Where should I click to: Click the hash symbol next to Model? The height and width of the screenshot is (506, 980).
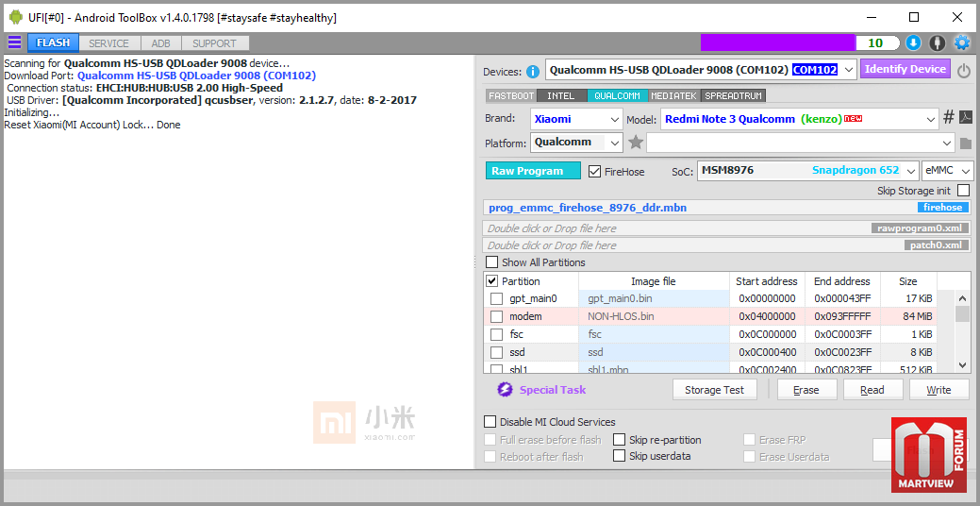pos(949,118)
